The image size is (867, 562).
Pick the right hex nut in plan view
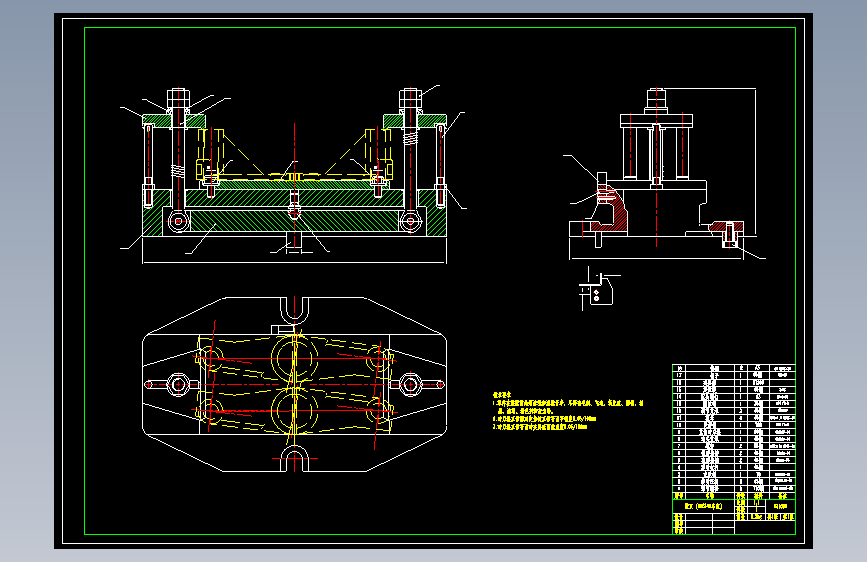click(x=410, y=384)
